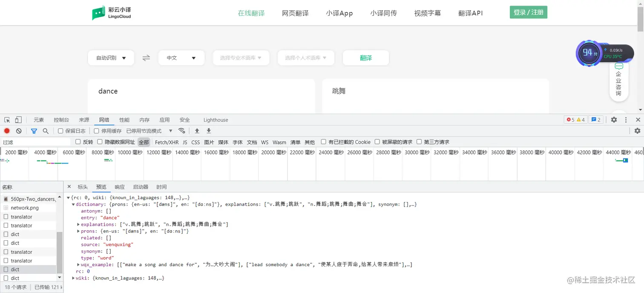
Task: Open network conditions wifi-gear icon
Action: 182,131
